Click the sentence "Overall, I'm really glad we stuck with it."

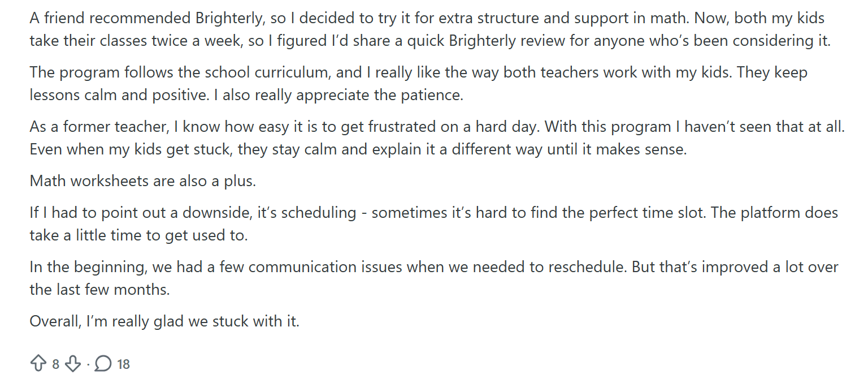click(x=164, y=321)
